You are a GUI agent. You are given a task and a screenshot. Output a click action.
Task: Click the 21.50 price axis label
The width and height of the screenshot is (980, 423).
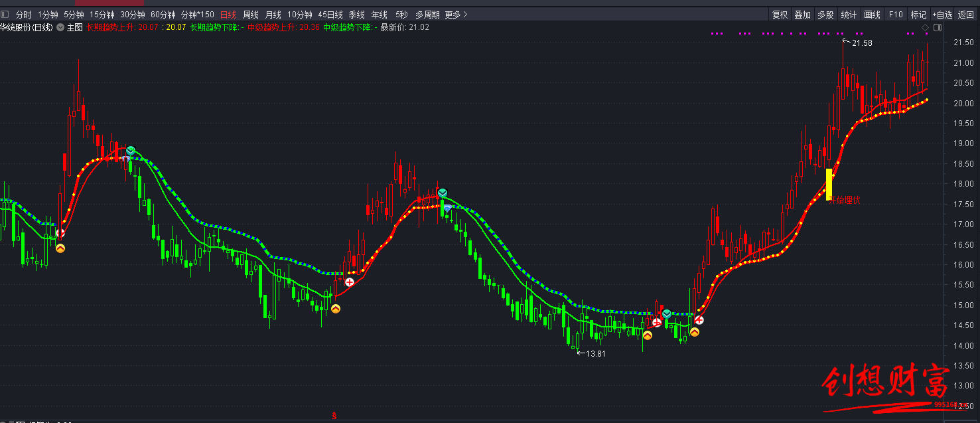tap(963, 42)
